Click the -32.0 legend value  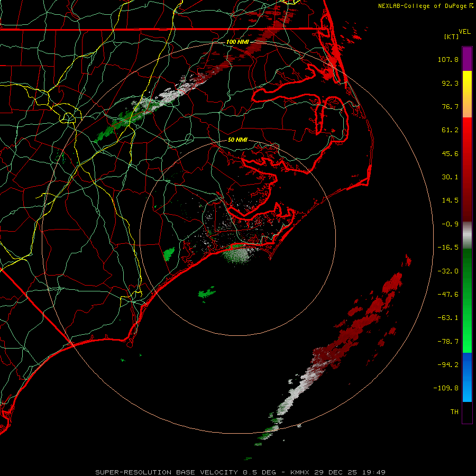click(x=448, y=271)
